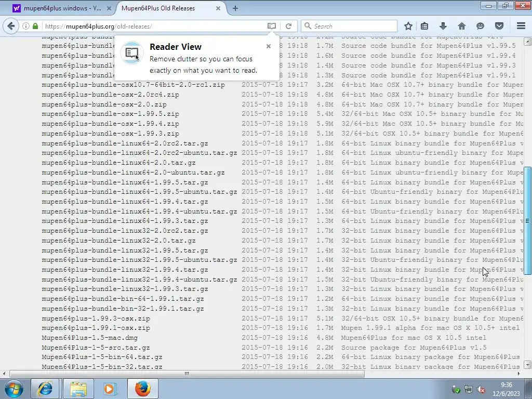
Task: Download mupen64plus-bundle-linux64-2.0.tar.gz
Action: 119,163
